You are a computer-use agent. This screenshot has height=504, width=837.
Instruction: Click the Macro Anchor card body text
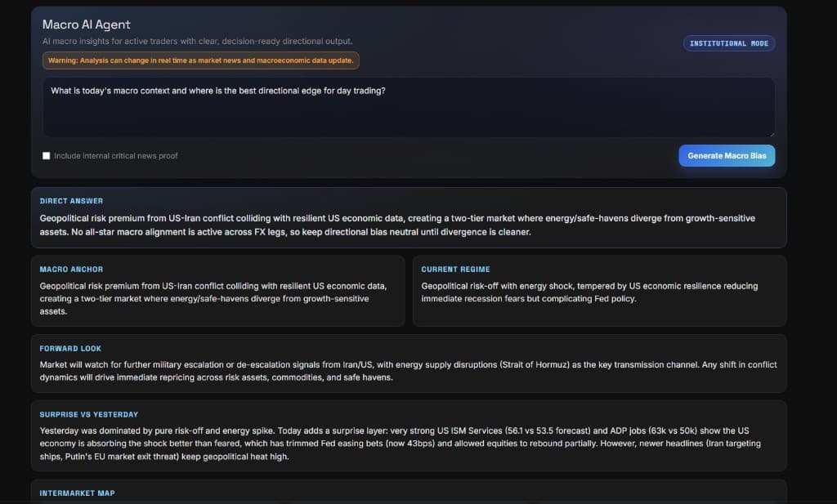[213, 298]
